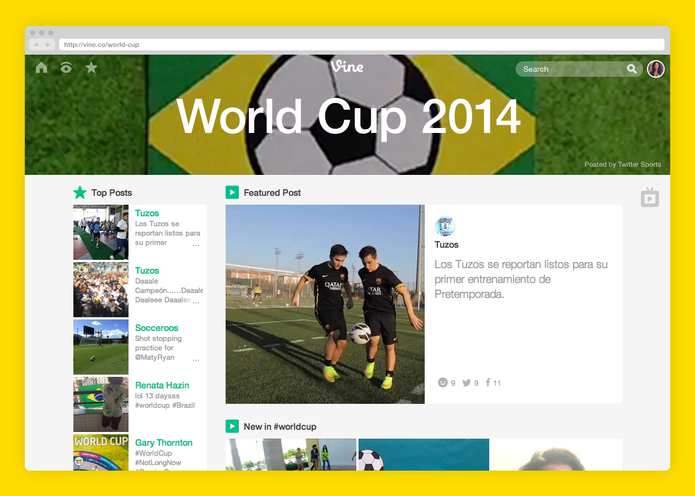Open the Gary Thornton profile link
The image size is (695, 496).
pyautogui.click(x=164, y=442)
